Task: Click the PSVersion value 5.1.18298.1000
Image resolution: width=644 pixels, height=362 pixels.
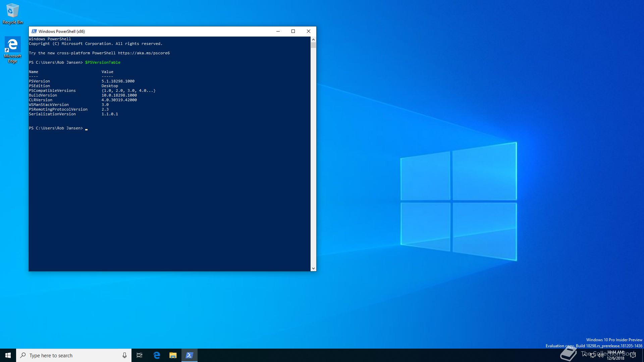Action: click(118, 81)
